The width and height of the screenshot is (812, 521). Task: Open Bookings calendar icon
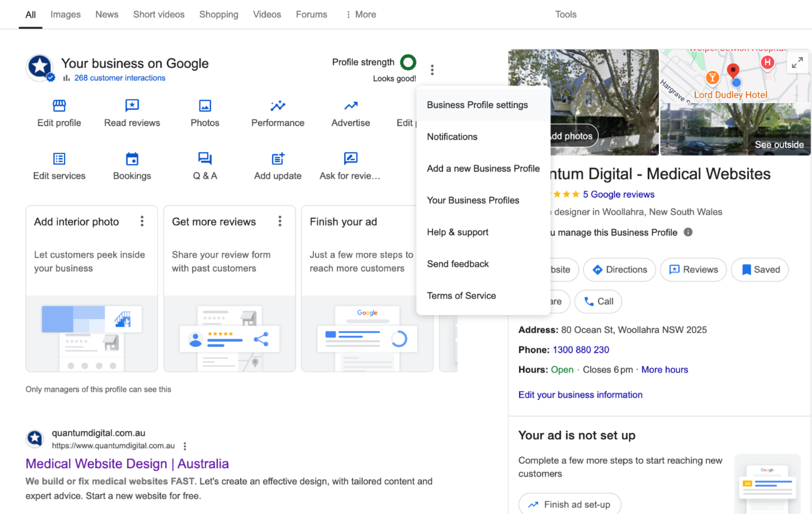132,159
